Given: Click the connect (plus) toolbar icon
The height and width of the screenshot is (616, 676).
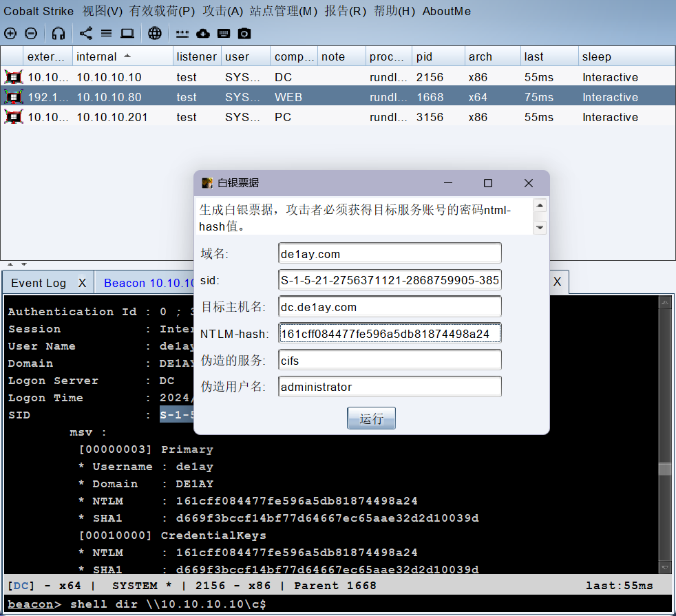Looking at the screenshot, I should [10, 33].
